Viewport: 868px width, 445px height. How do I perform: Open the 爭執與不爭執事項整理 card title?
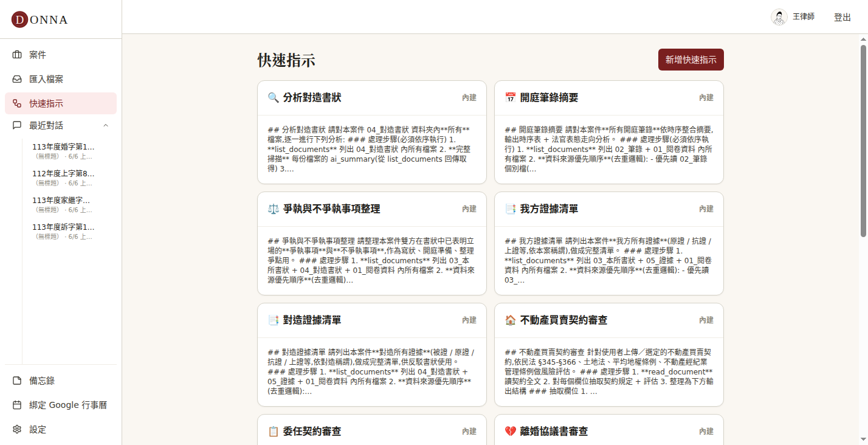(332, 209)
